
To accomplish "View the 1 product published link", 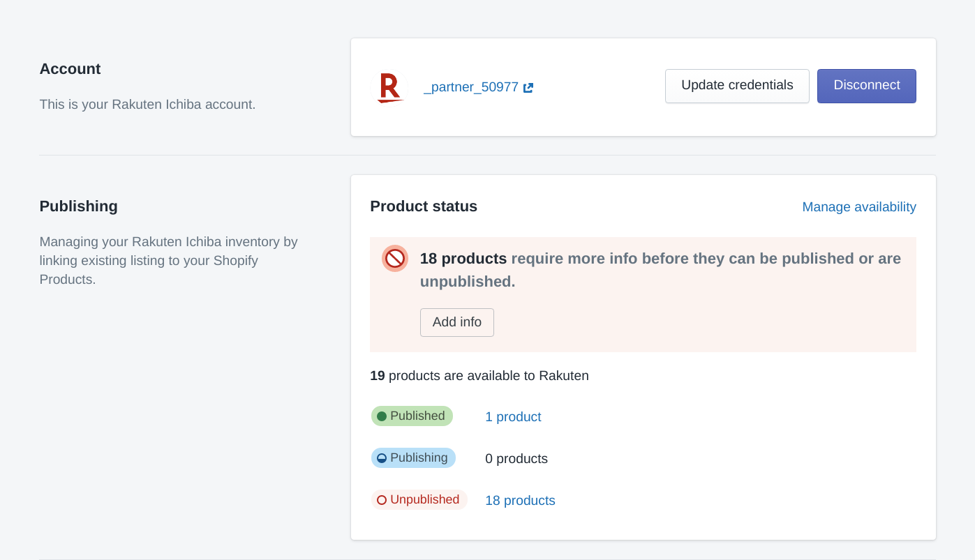I will point(513,417).
